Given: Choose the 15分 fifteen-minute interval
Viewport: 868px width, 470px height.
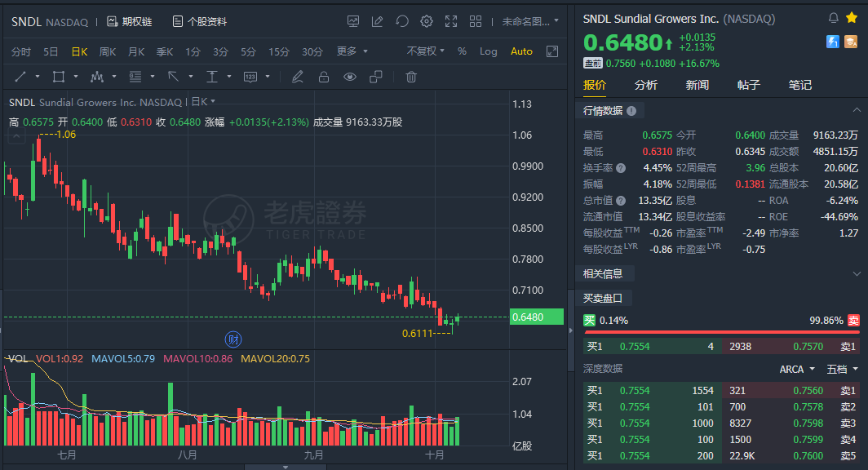Looking at the screenshot, I should 279,51.
